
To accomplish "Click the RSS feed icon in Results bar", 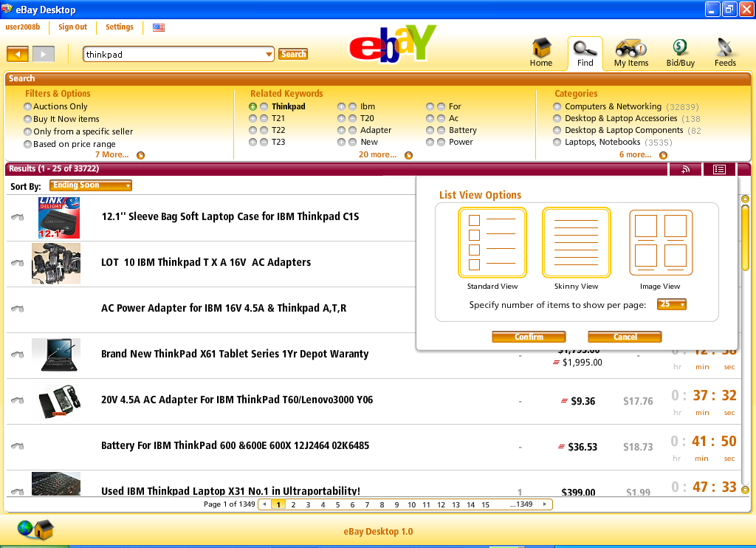I will (x=685, y=169).
